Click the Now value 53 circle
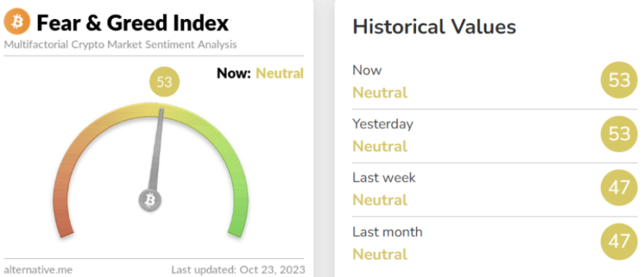The width and height of the screenshot is (644, 277). click(619, 80)
